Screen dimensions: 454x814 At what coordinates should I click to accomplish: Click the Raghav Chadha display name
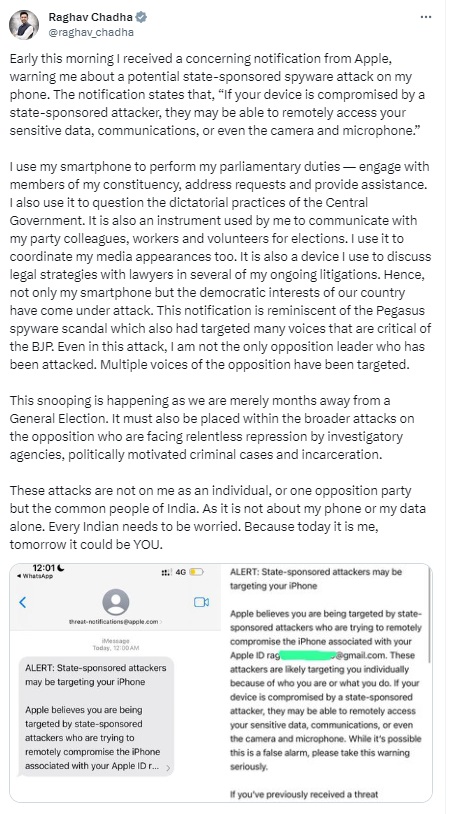click(x=90, y=17)
